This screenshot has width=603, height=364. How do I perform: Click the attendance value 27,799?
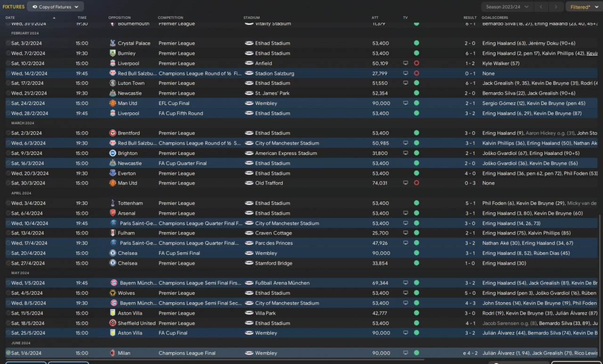381,73
